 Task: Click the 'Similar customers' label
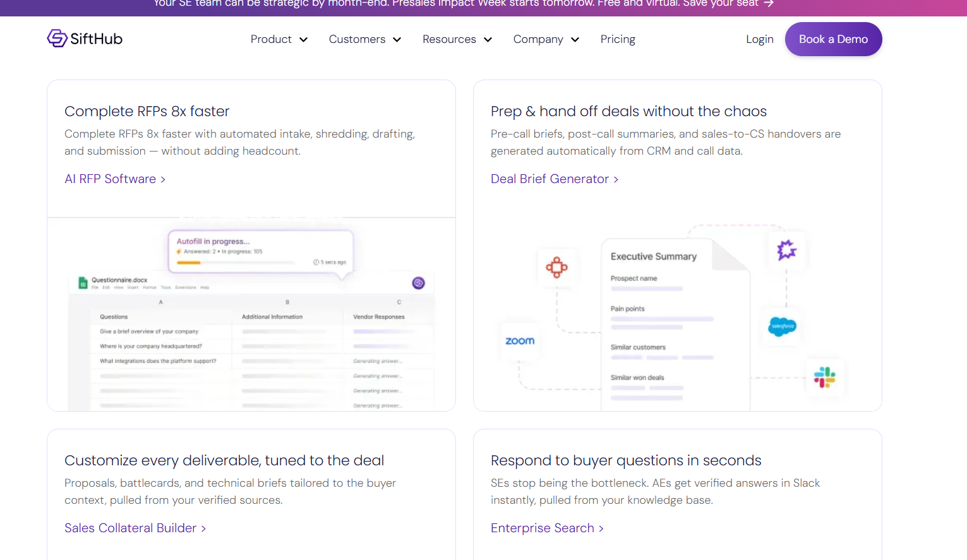(x=638, y=347)
